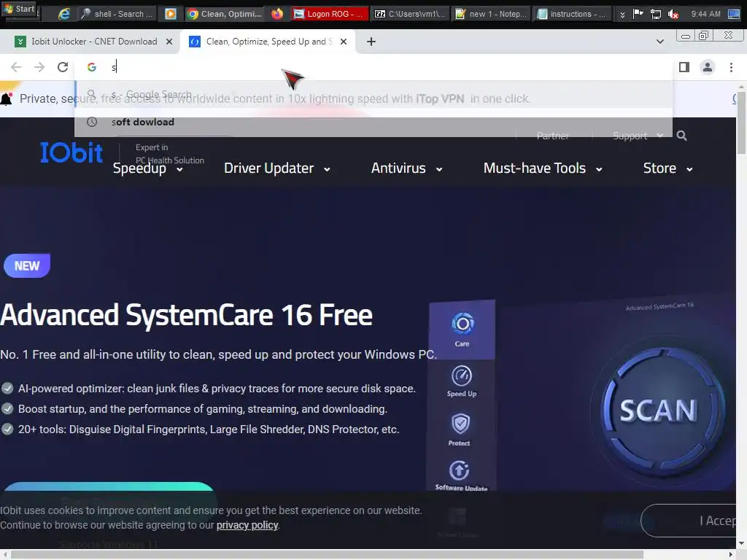Click the green check next to Boost startup
The width and height of the screenshot is (747, 560).
[x=7, y=409]
